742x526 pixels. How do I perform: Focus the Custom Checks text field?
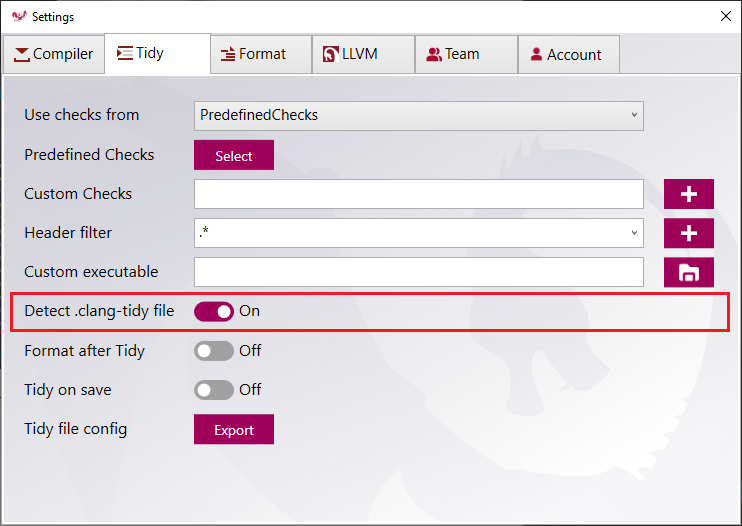[x=418, y=194]
